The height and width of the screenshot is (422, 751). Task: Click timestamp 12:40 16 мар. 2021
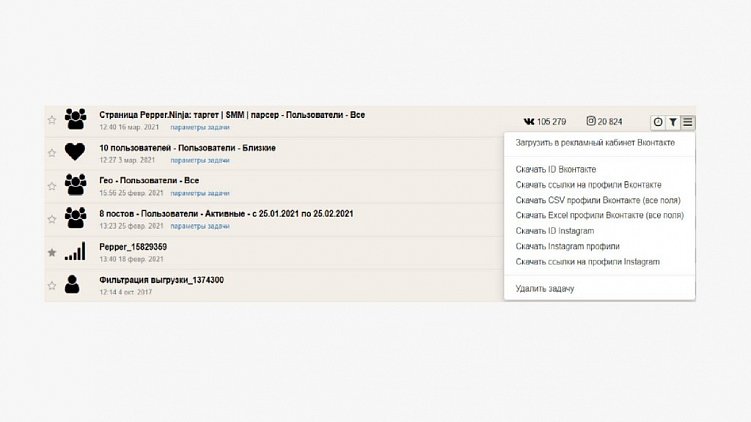[x=129, y=127]
